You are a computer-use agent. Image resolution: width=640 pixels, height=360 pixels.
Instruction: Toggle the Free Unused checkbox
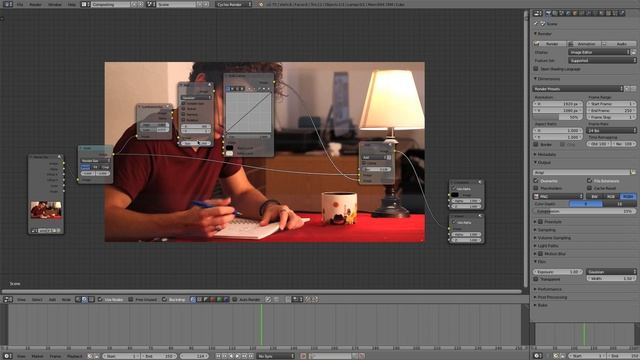(131, 300)
